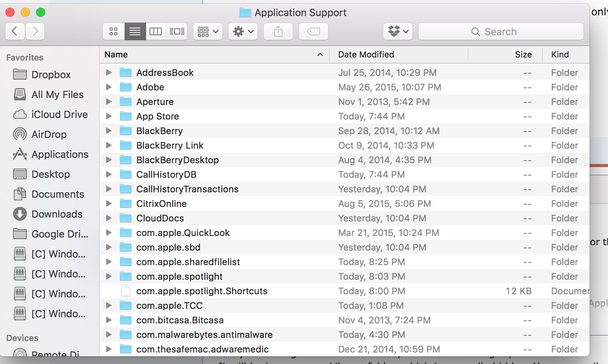Screen dimensions: 608x364
Task: Select the com.apple.spotlight folder icon
Action: [x=126, y=276]
